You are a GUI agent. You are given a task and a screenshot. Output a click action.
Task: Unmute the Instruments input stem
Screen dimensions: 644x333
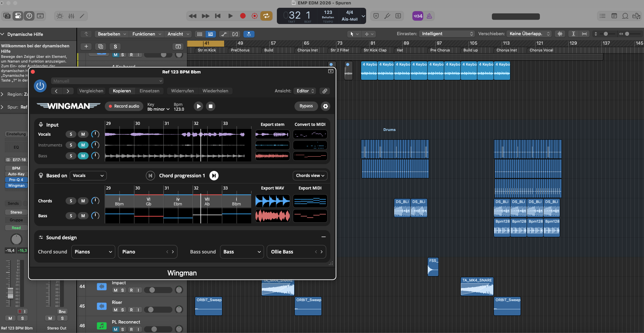click(x=83, y=145)
